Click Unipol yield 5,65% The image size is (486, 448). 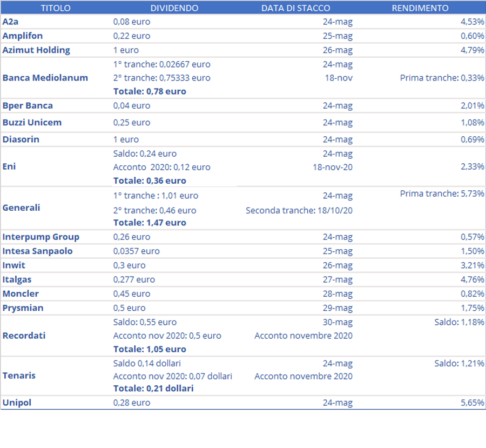click(472, 403)
